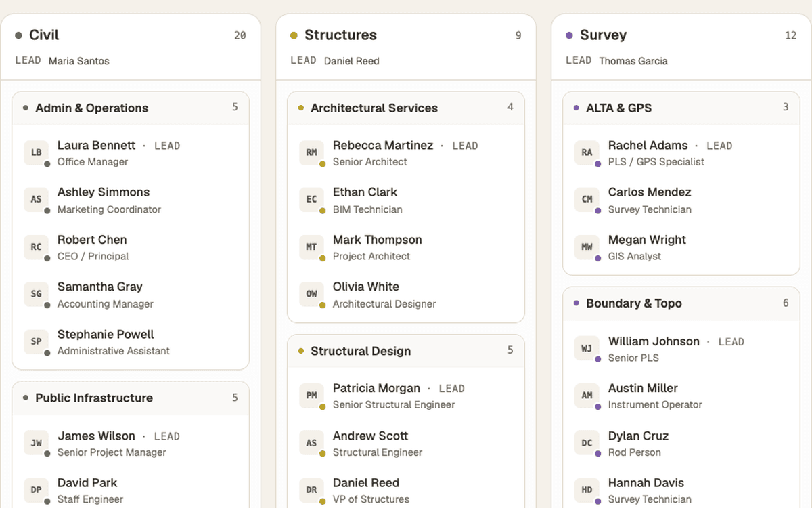Screen dimensions: 812x508
Task: Click the JW avatar for James Wilson
Action: point(37,443)
